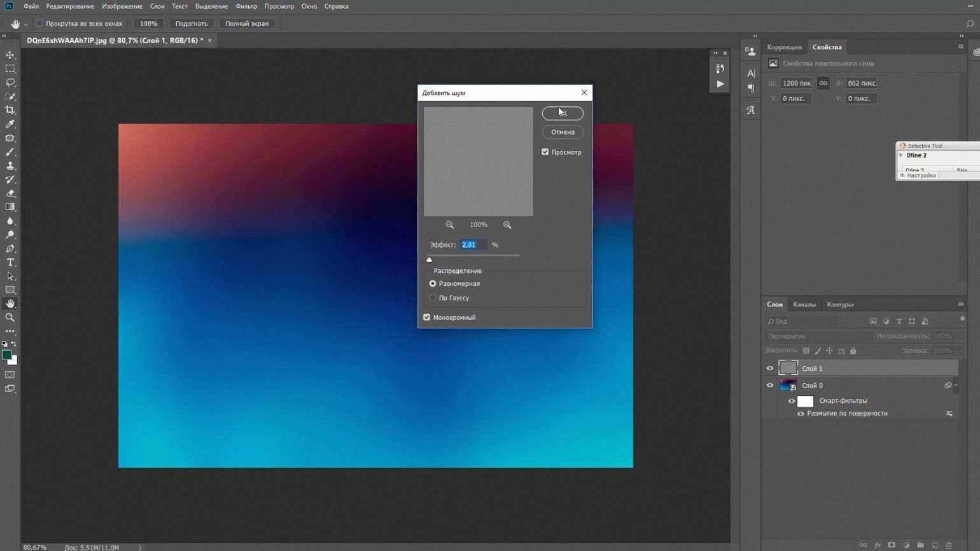Select the Eraser tool
Screen dimensions: 980x551
click(x=10, y=193)
